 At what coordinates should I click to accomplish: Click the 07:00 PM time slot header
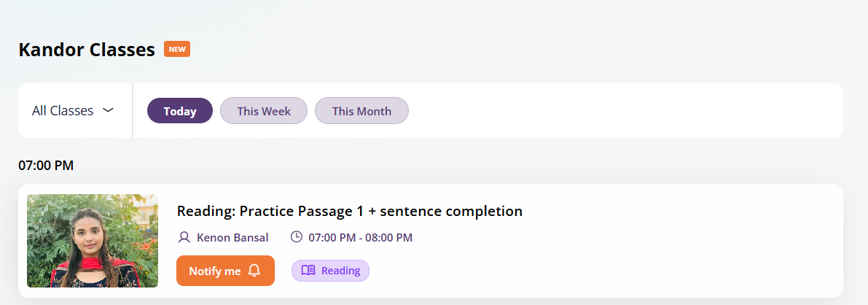[46, 166]
